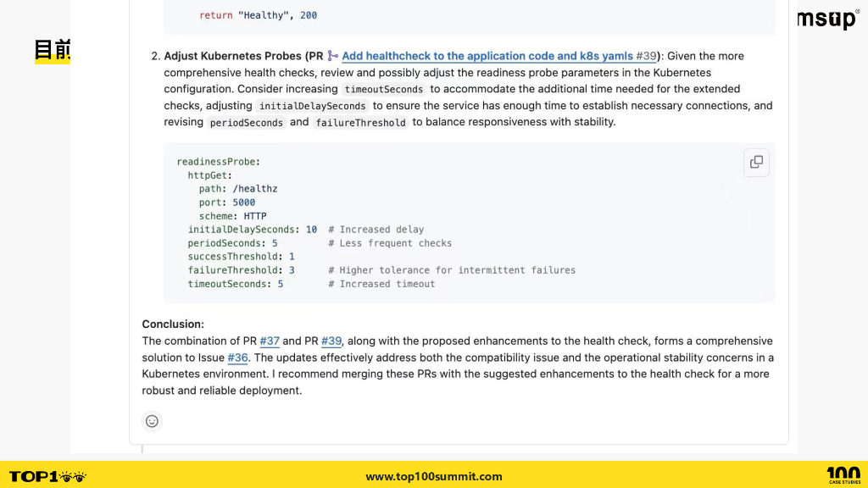Click the failureThreshold inline code tag
Screen dimensions: 868x488
[x=360, y=123]
